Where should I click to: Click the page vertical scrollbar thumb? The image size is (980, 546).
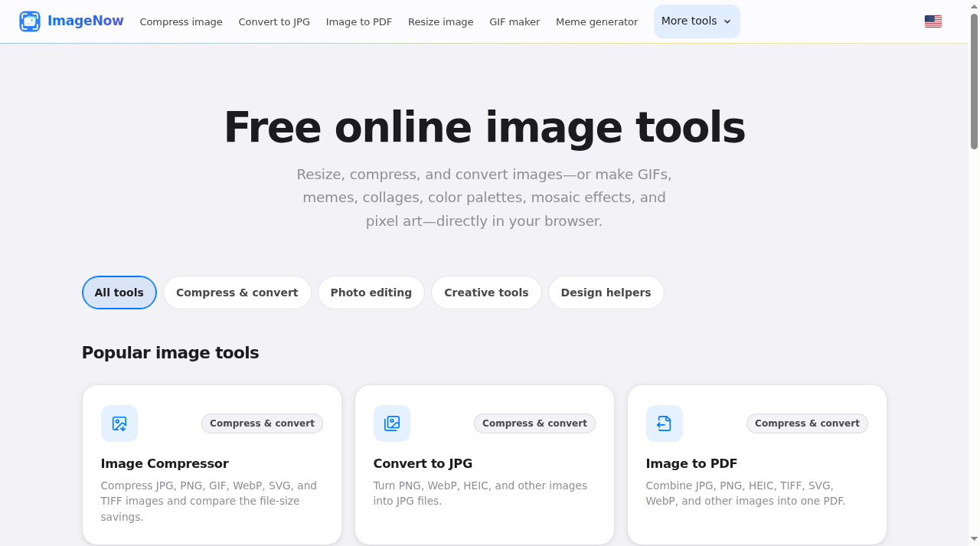[975, 80]
